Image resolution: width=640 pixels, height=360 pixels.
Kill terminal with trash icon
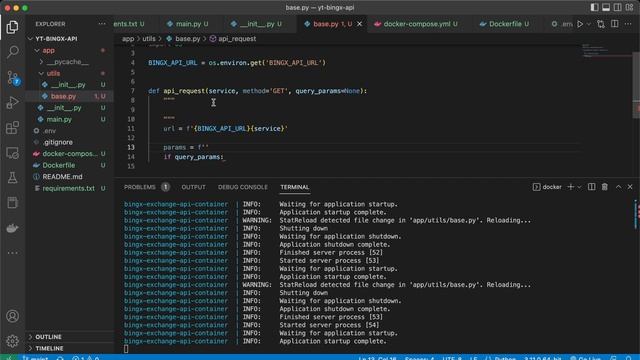(604, 187)
